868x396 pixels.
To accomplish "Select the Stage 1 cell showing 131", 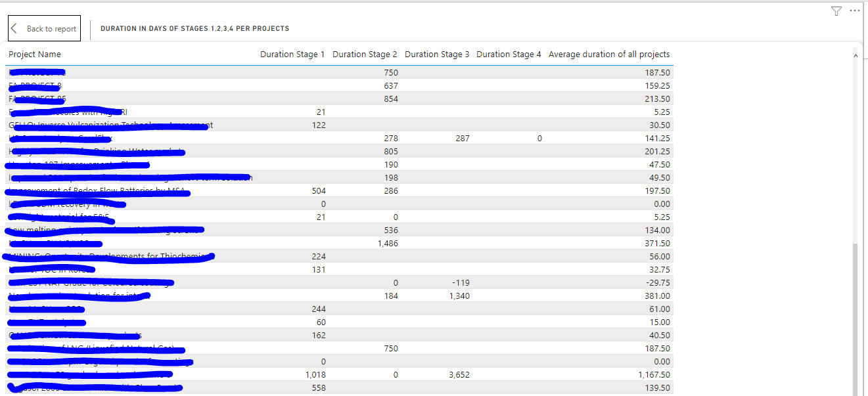I will click(319, 270).
